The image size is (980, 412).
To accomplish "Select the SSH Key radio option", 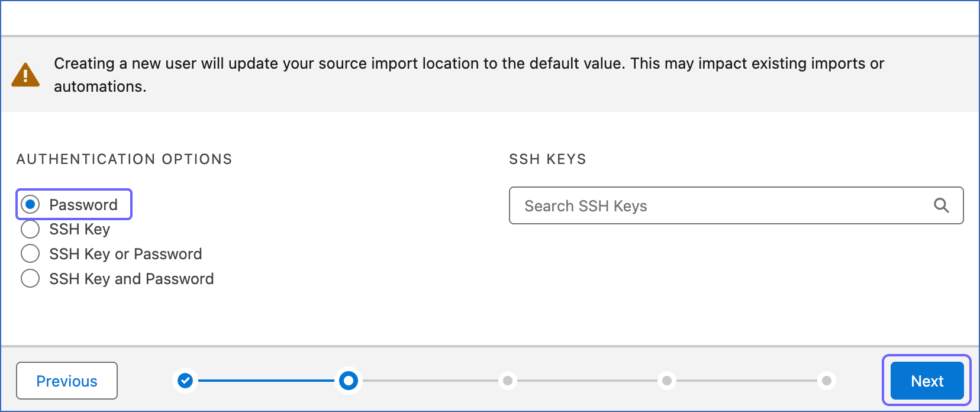I will 30,229.
